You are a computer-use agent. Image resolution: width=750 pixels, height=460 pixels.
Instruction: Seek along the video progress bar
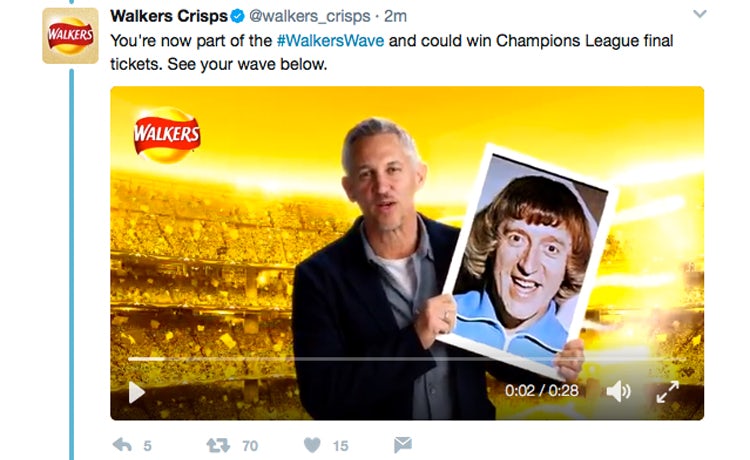point(407,359)
